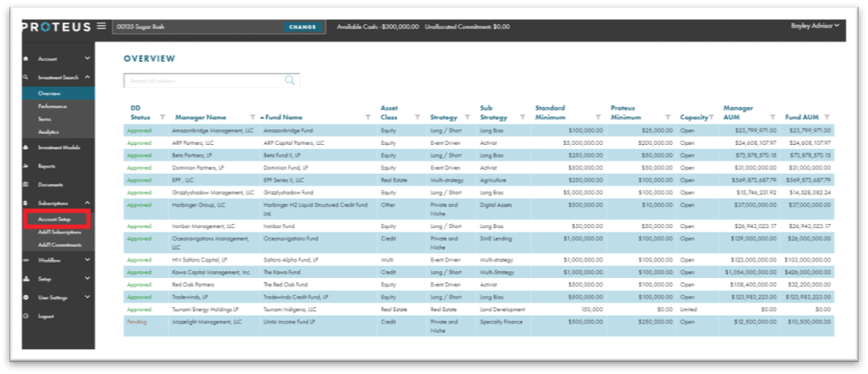The image size is (868, 374).
Task: Open Investment Models in sidebar
Action: pyautogui.click(x=58, y=148)
